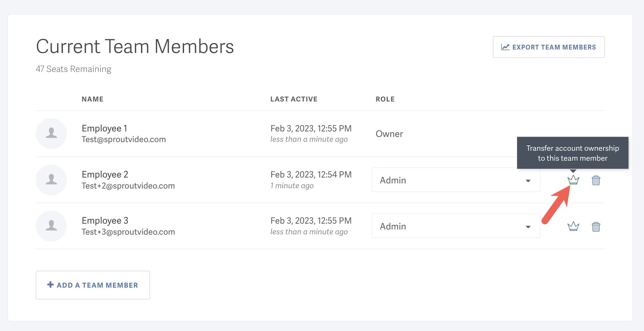Click the ROLE column header
644x331 pixels.
click(x=385, y=99)
